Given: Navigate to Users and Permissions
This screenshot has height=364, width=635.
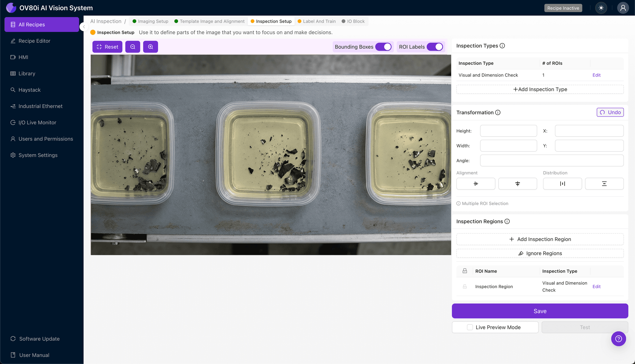Looking at the screenshot, I should tap(46, 139).
